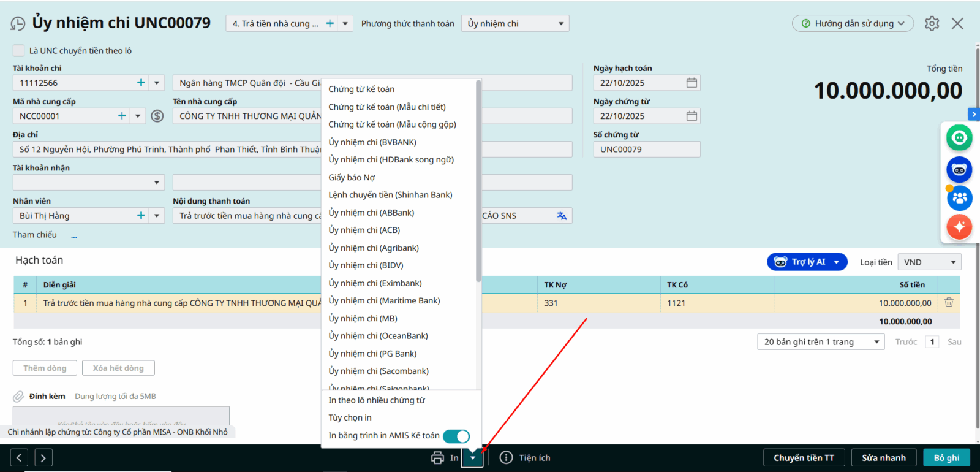Open settings gear icon at top right
The height and width of the screenshot is (472, 980).
[x=932, y=24]
